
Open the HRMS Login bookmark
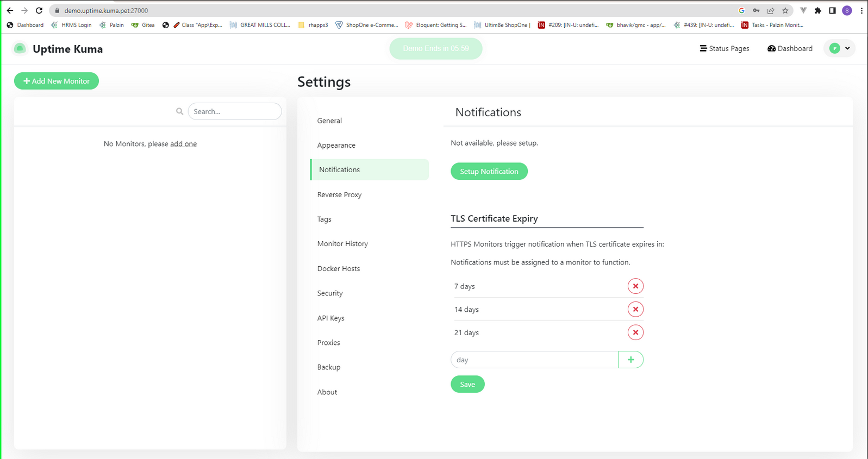pos(71,25)
